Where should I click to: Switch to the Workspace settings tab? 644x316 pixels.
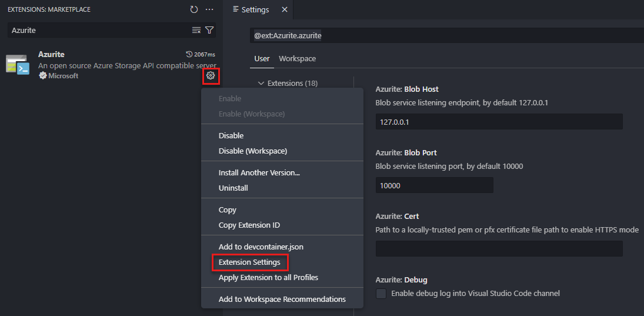298,59
